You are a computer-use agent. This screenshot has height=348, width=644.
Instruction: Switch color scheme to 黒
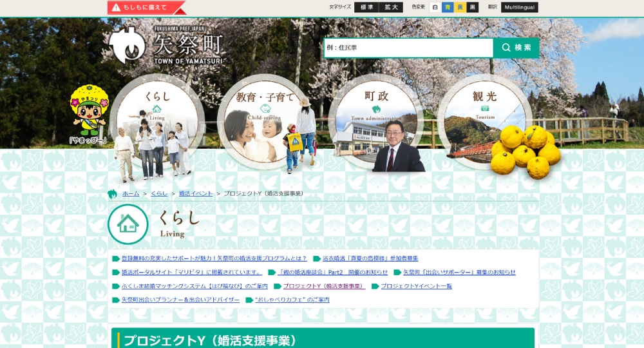[473, 7]
